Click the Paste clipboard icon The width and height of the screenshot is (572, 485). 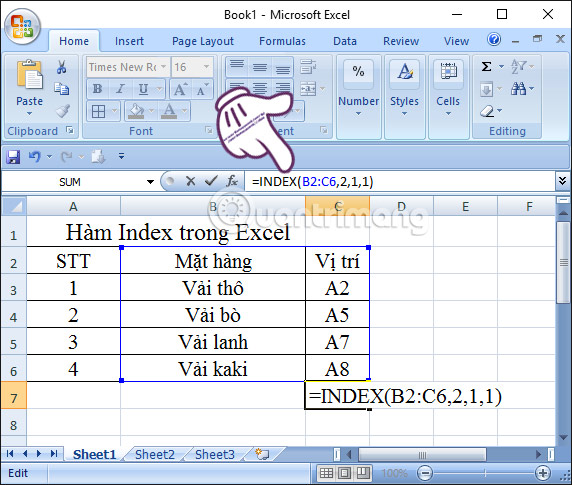coord(29,75)
